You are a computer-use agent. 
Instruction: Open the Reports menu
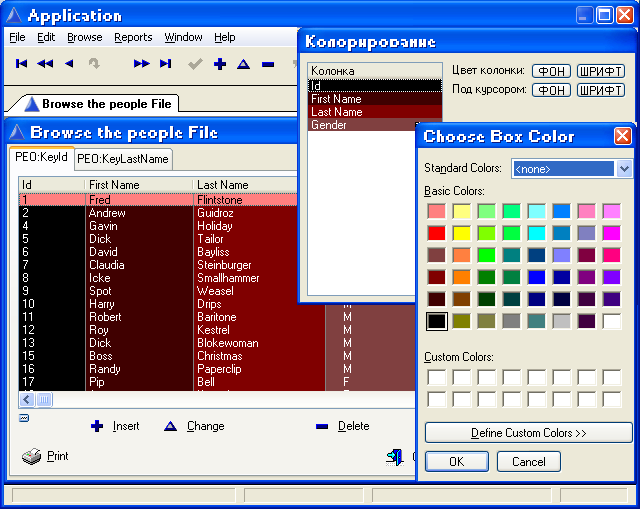tap(133, 37)
